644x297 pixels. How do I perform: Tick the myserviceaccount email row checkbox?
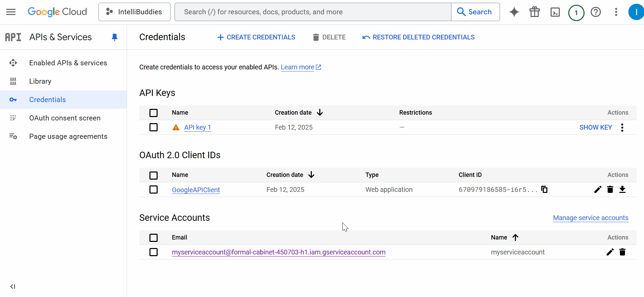pyautogui.click(x=154, y=252)
